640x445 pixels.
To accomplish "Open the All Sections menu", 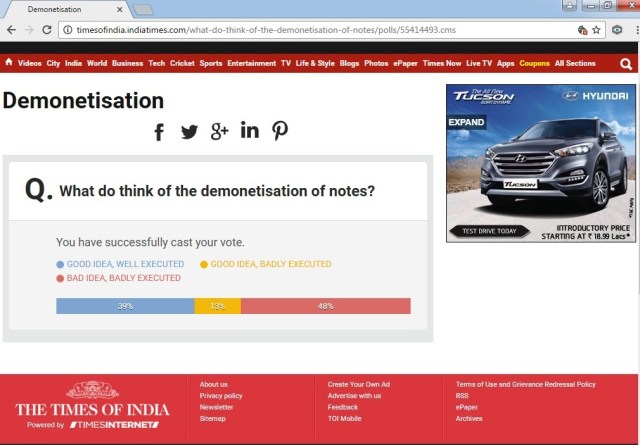I will 575,64.
